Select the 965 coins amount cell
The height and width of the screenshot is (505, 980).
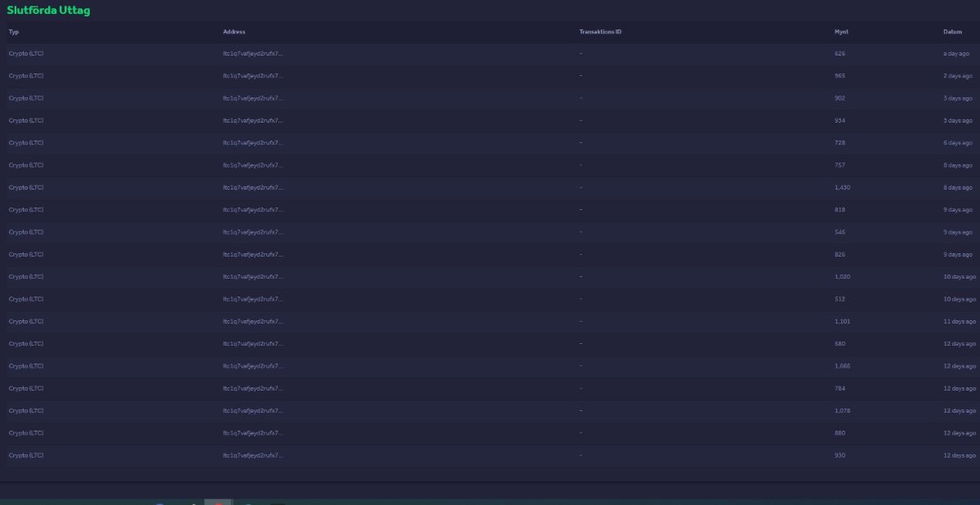click(x=840, y=75)
